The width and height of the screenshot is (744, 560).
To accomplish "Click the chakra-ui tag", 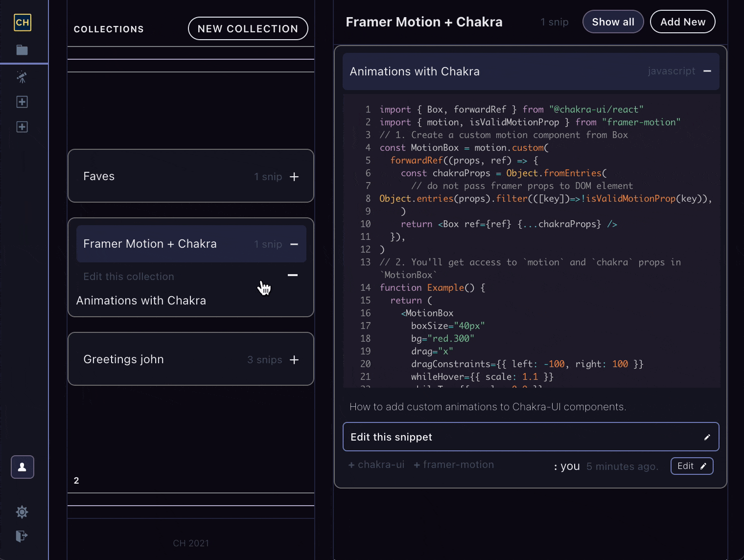I will (x=376, y=465).
